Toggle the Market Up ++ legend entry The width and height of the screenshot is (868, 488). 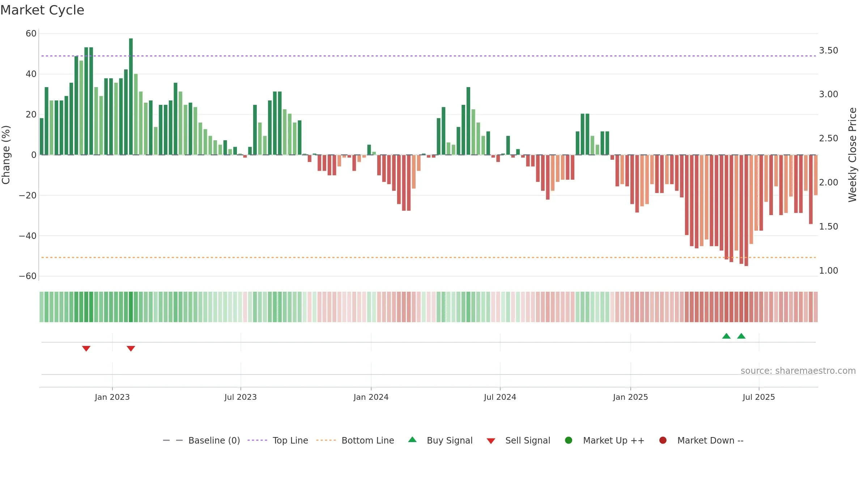click(605, 440)
